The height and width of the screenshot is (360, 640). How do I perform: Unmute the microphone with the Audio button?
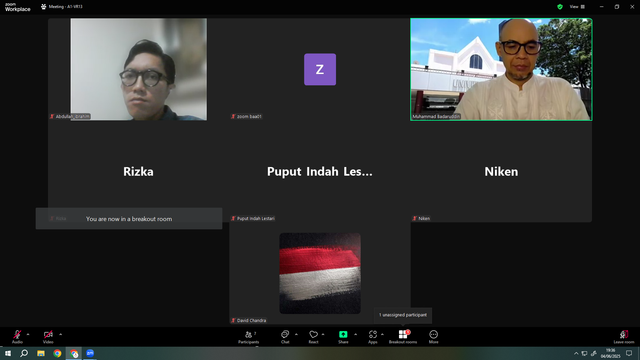17,337
